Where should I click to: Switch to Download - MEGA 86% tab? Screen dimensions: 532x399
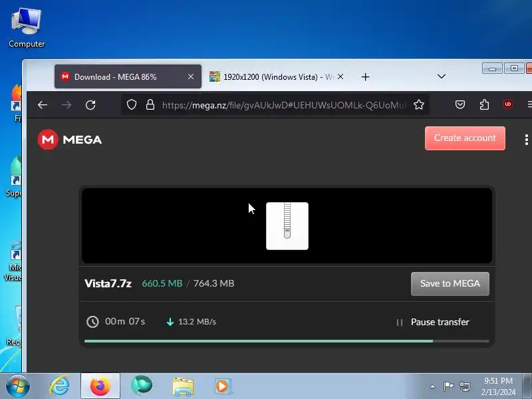[x=128, y=76]
